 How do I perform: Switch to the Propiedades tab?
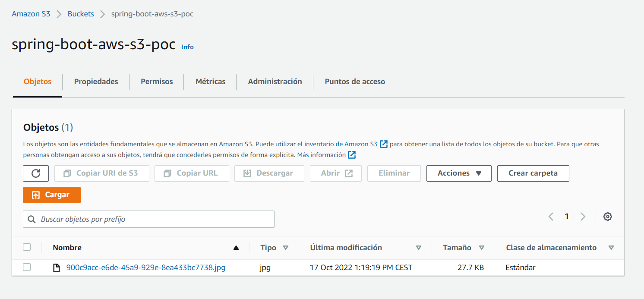96,82
